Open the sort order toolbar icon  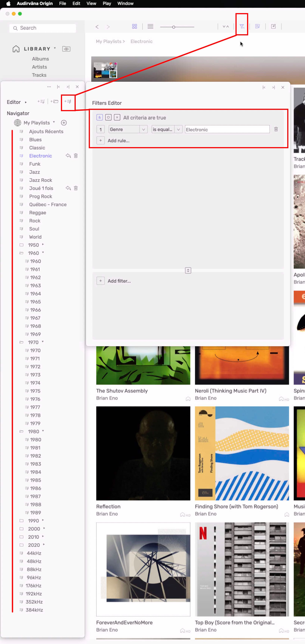coord(226,26)
